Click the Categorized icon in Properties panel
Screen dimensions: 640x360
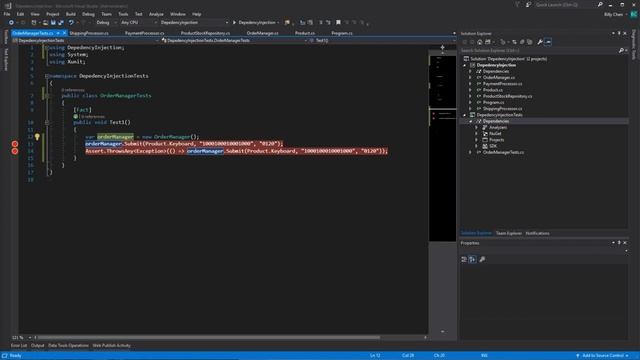464,259
